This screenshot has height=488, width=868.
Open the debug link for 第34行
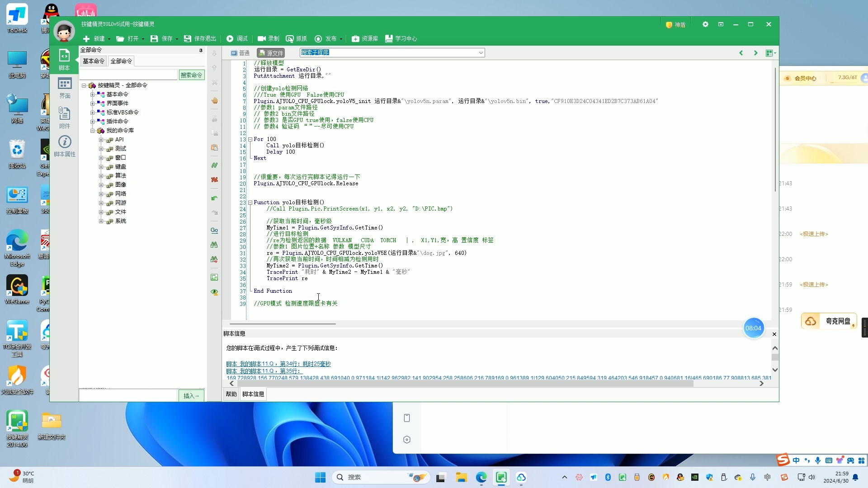[278, 364]
